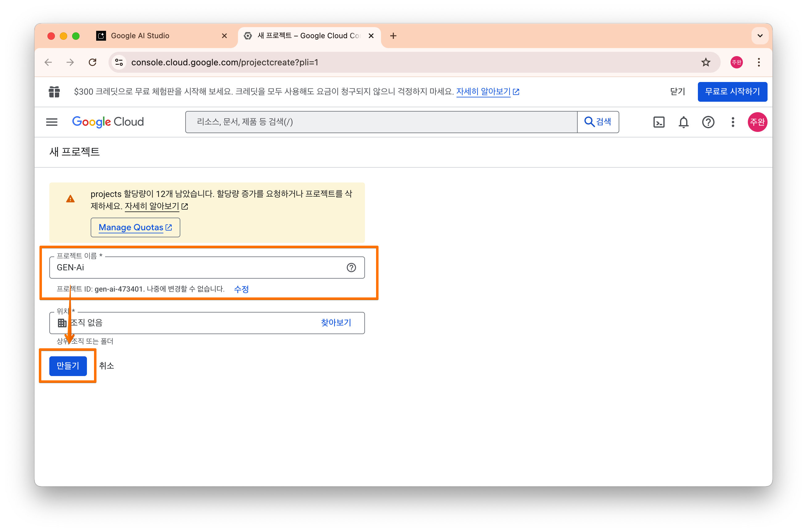Open a new browser tab

393,36
